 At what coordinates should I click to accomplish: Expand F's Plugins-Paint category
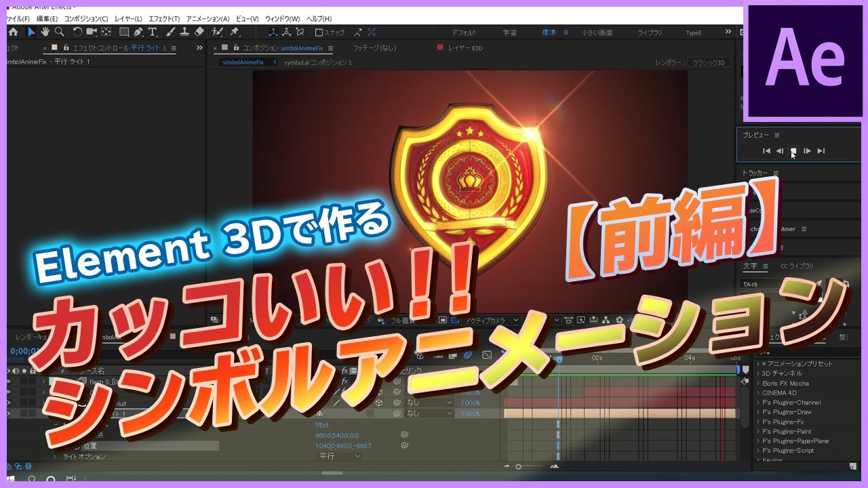[x=758, y=431]
